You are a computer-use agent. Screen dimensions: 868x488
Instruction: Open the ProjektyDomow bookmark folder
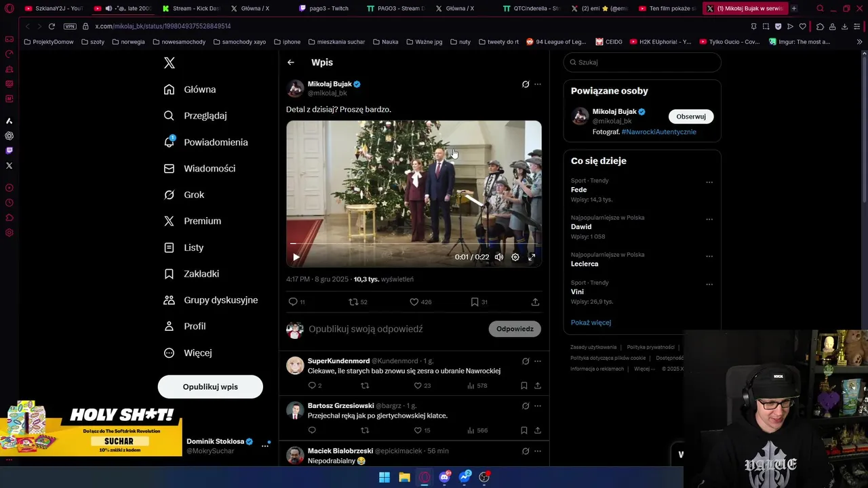click(x=48, y=41)
